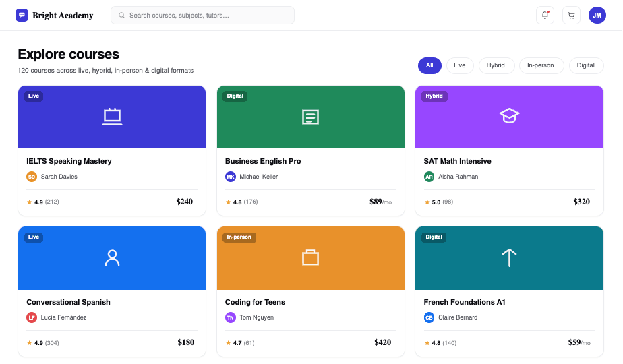
Task: Open tutor Aisha Rahman's name link
Action: pyautogui.click(x=458, y=177)
